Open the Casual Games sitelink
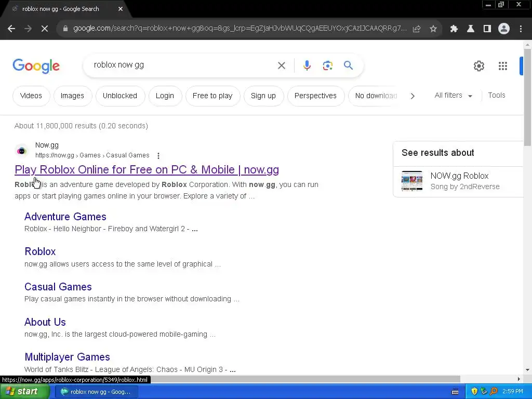 (58, 287)
